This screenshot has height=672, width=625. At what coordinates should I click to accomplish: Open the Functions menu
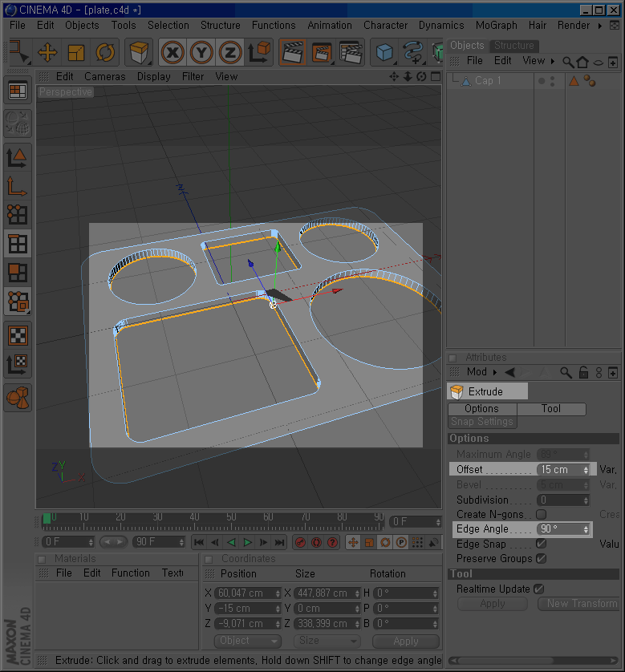click(274, 26)
